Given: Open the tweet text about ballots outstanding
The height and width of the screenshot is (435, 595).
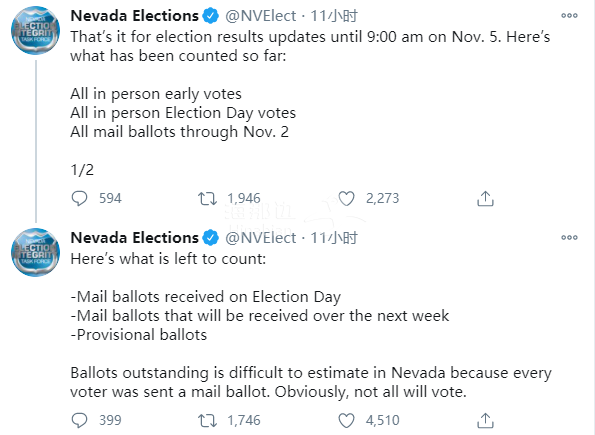Looking at the screenshot, I should (311, 382).
